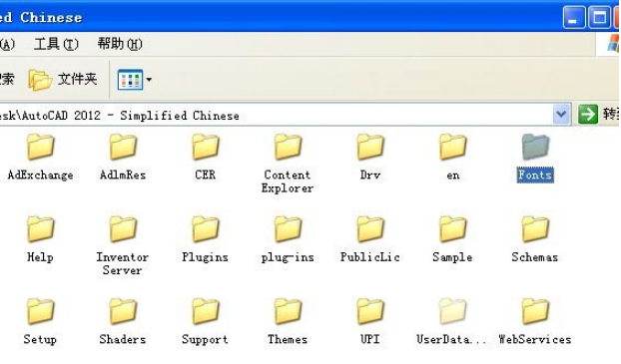Click the AdExchange label text
This screenshot has width=621, height=364.
(x=40, y=176)
